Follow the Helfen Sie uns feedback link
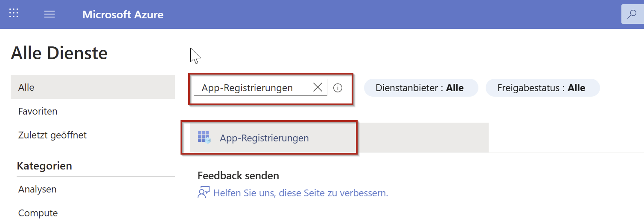The width and height of the screenshot is (644, 224). click(300, 193)
